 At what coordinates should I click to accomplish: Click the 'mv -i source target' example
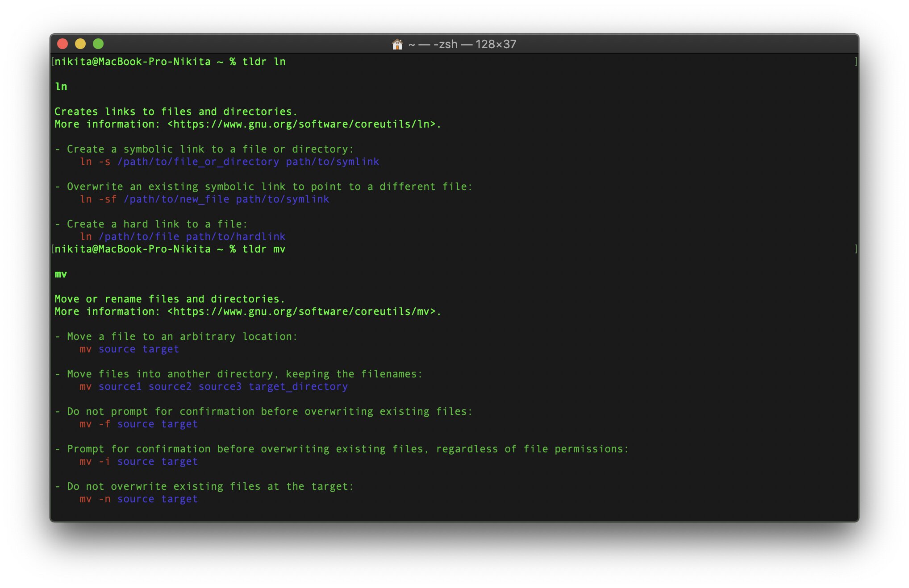(138, 461)
